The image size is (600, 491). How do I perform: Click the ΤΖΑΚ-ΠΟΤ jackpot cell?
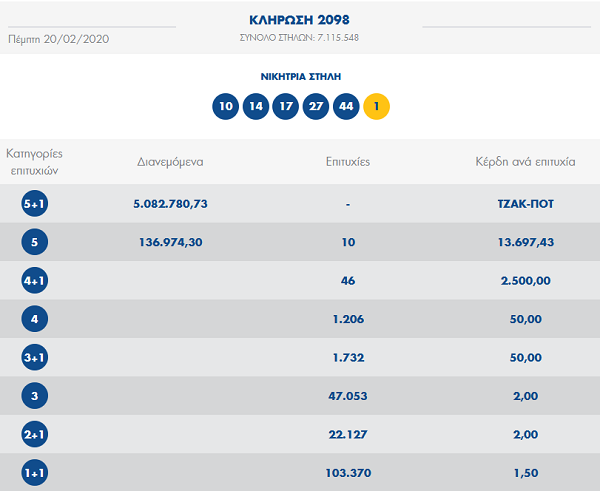[x=525, y=204]
